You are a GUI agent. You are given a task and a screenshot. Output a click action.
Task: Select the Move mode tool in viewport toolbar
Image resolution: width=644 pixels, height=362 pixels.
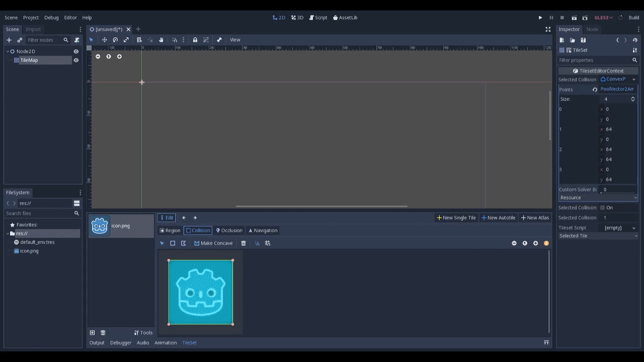coord(104,40)
